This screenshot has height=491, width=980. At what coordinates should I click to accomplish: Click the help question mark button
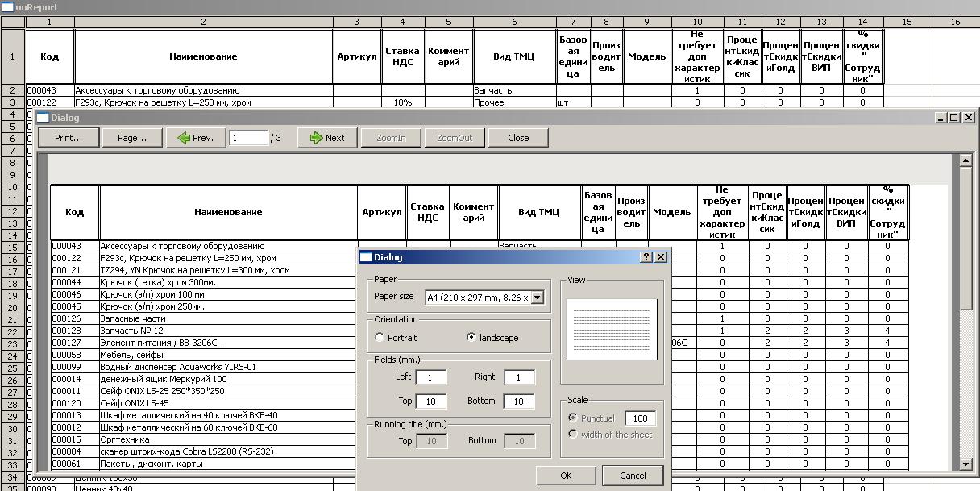point(646,256)
